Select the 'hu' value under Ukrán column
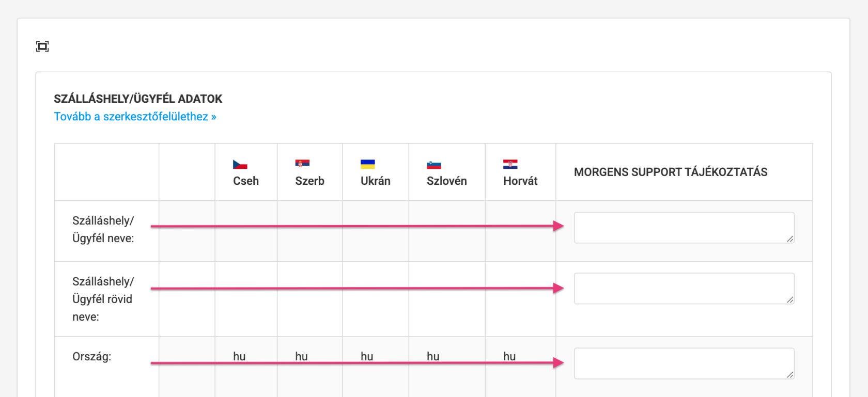 367,356
